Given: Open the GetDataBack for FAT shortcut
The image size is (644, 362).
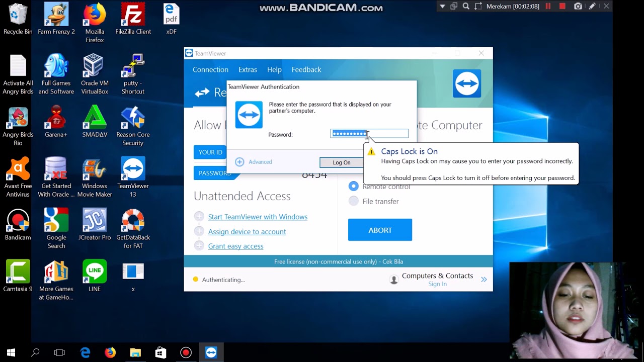Looking at the screenshot, I should click(133, 229).
